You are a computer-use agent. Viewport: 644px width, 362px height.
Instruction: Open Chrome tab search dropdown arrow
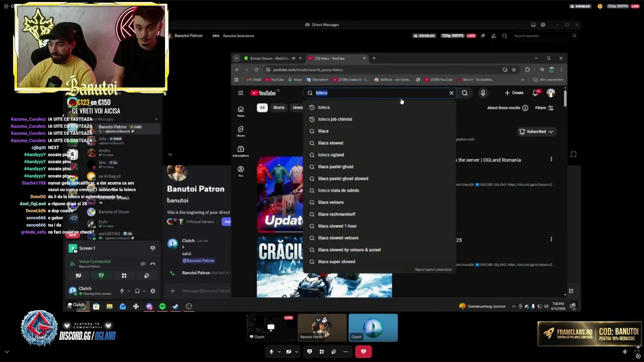(x=236, y=58)
